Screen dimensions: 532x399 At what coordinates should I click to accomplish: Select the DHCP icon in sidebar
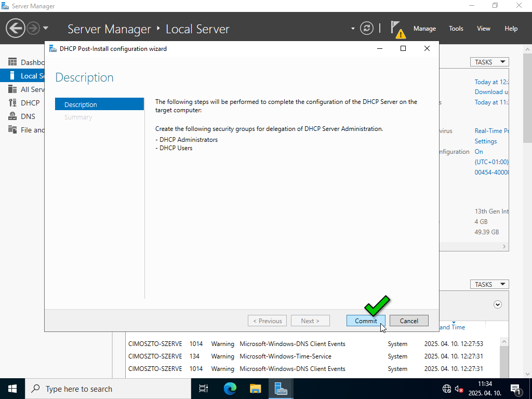point(12,103)
